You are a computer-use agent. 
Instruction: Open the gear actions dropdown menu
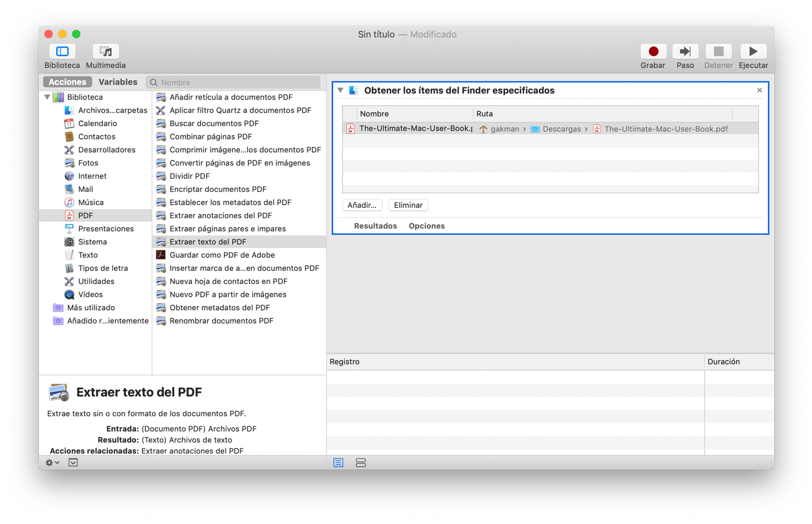(x=52, y=463)
